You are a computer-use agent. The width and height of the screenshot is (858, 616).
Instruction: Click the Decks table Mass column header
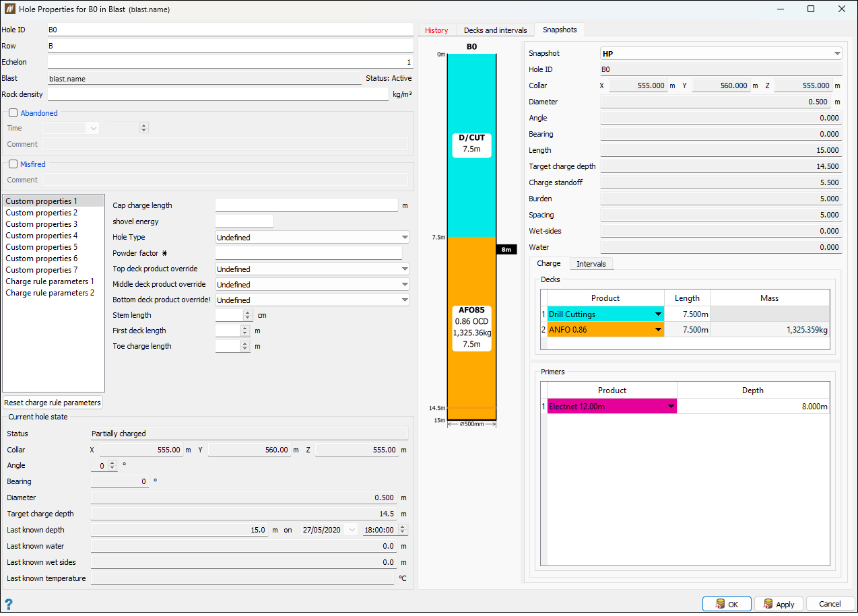tap(770, 298)
